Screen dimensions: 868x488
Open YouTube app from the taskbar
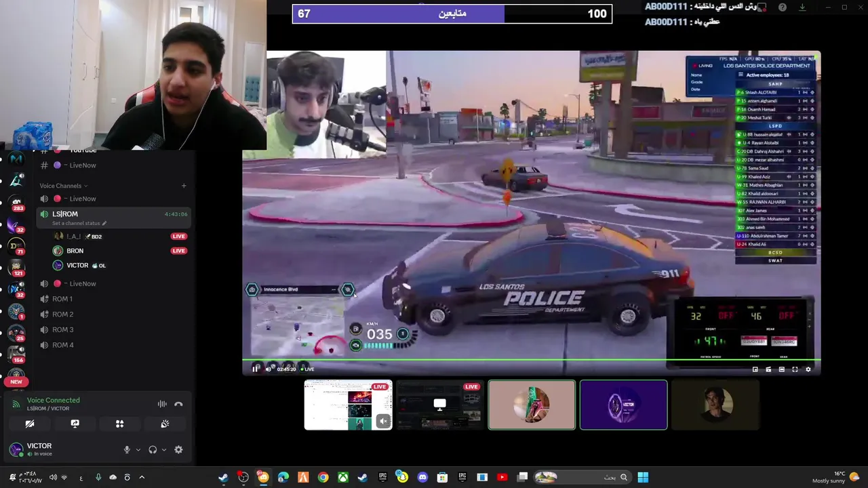pyautogui.click(x=502, y=477)
